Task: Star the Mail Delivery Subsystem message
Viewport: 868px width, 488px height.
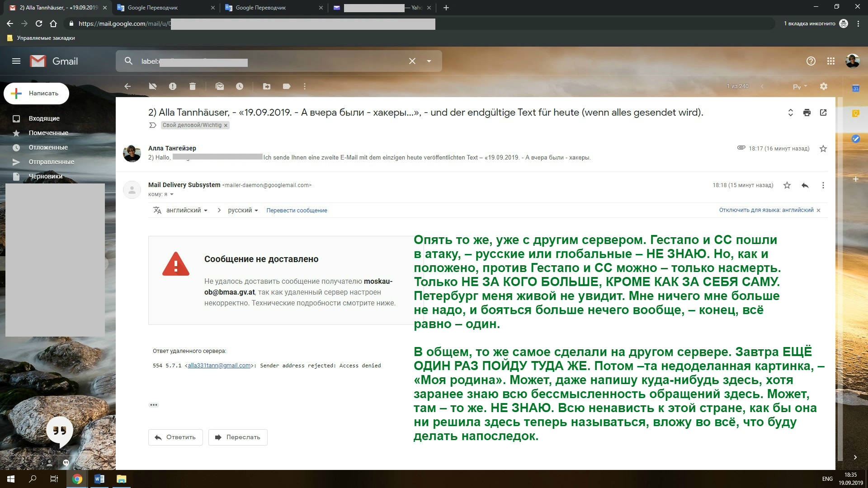Action: pyautogui.click(x=787, y=185)
